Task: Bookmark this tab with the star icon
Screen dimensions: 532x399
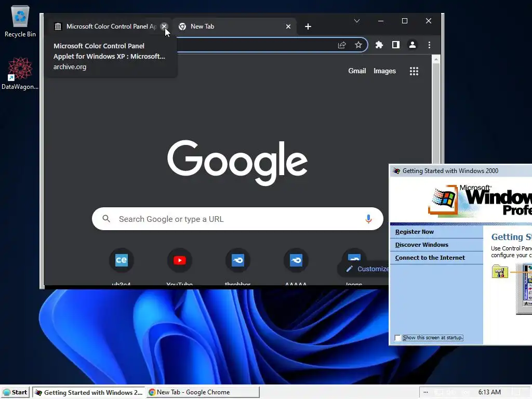Action: (358, 45)
